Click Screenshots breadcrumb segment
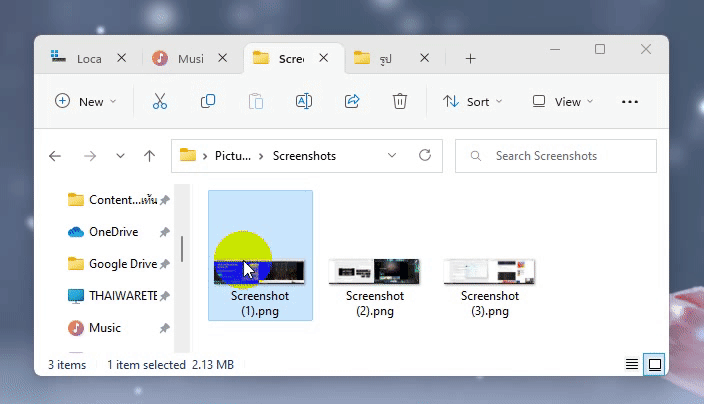This screenshot has width=704, height=404. 304,156
